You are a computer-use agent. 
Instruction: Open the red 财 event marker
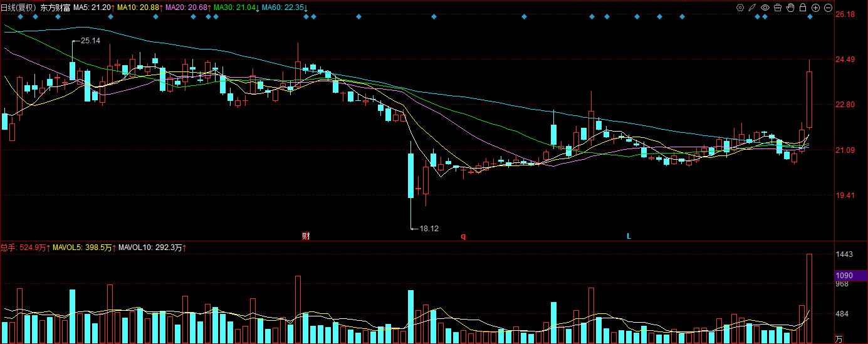(x=306, y=236)
